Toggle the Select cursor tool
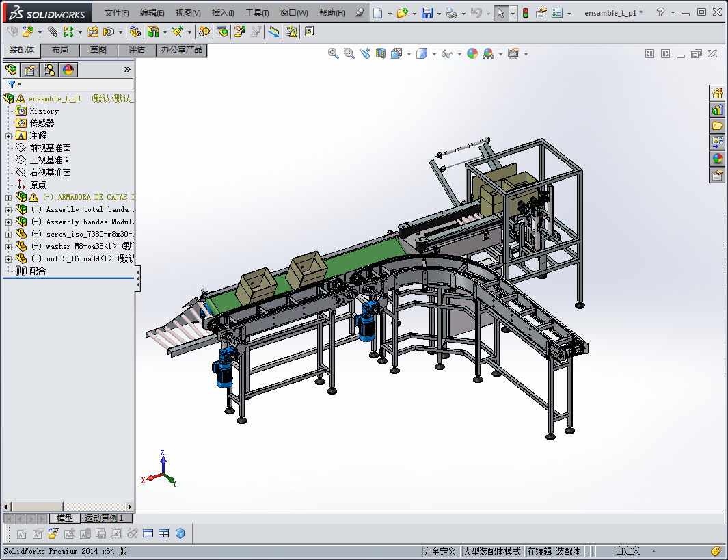 click(501, 13)
